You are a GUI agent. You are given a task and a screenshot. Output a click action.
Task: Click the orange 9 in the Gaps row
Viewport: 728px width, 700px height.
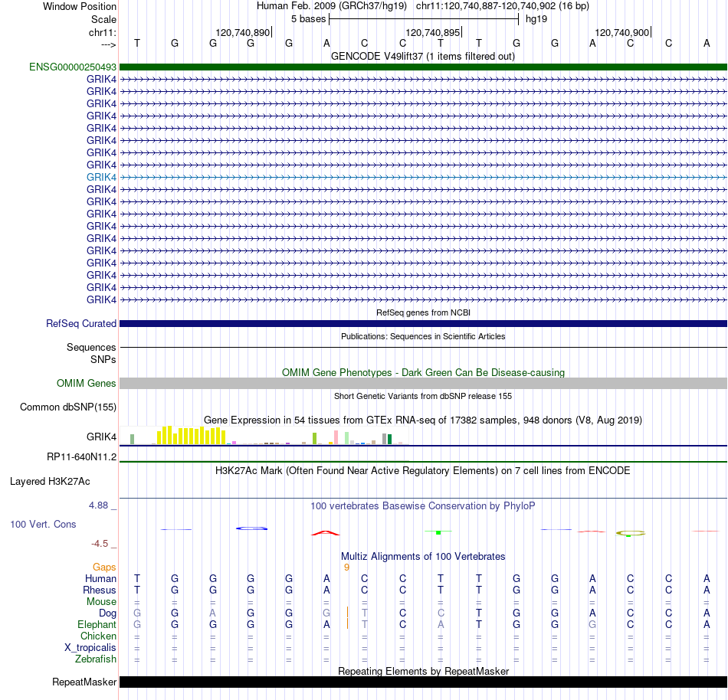coord(346,568)
